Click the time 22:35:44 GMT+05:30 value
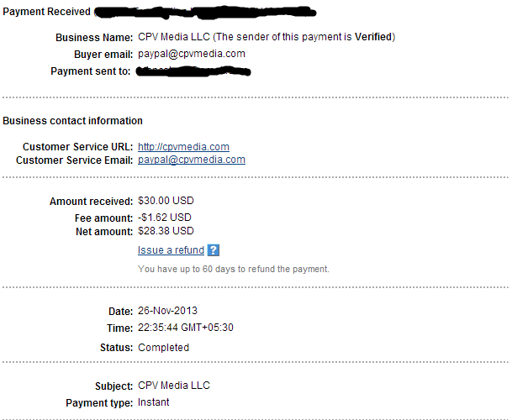 point(186,328)
